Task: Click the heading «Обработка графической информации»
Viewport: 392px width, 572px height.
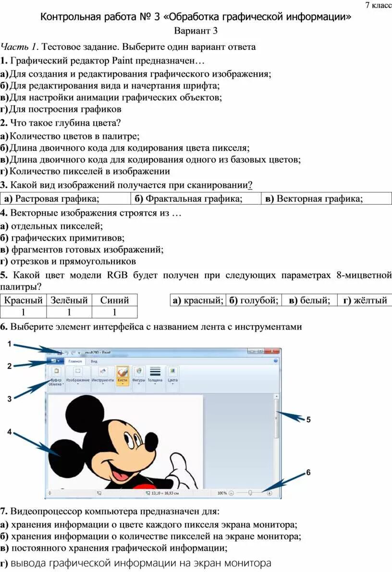Action: coord(257,17)
